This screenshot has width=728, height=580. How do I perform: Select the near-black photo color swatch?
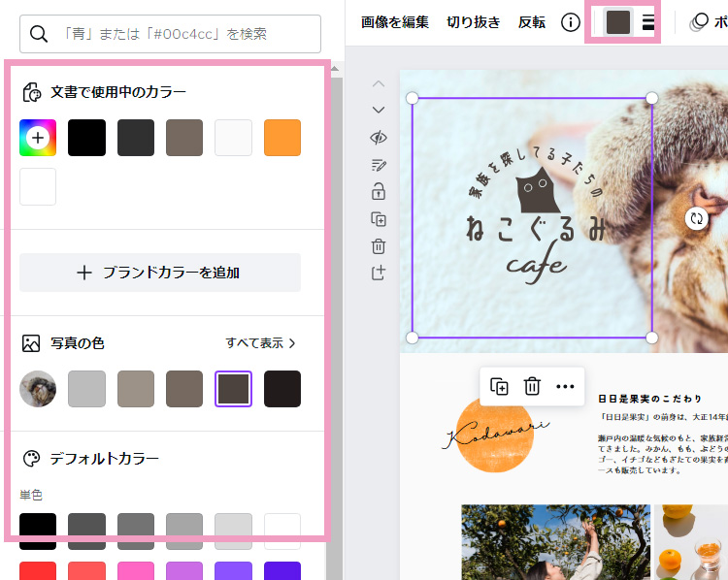[x=282, y=389]
